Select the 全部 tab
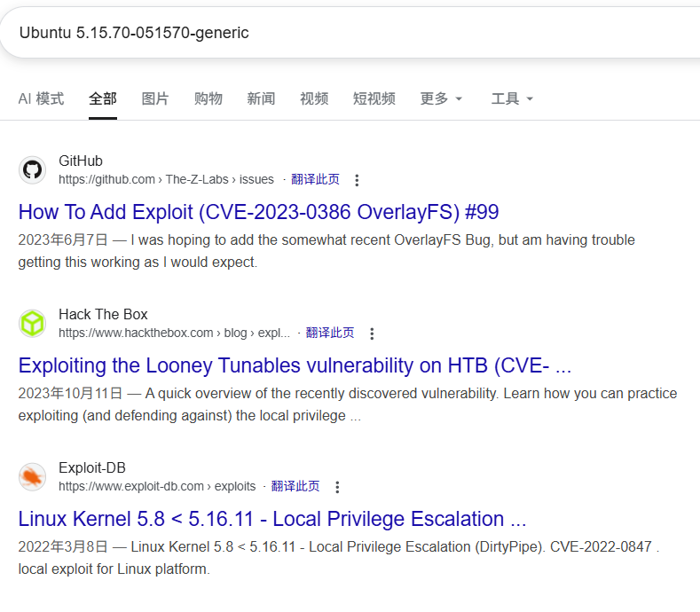This screenshot has width=700, height=612. click(103, 98)
